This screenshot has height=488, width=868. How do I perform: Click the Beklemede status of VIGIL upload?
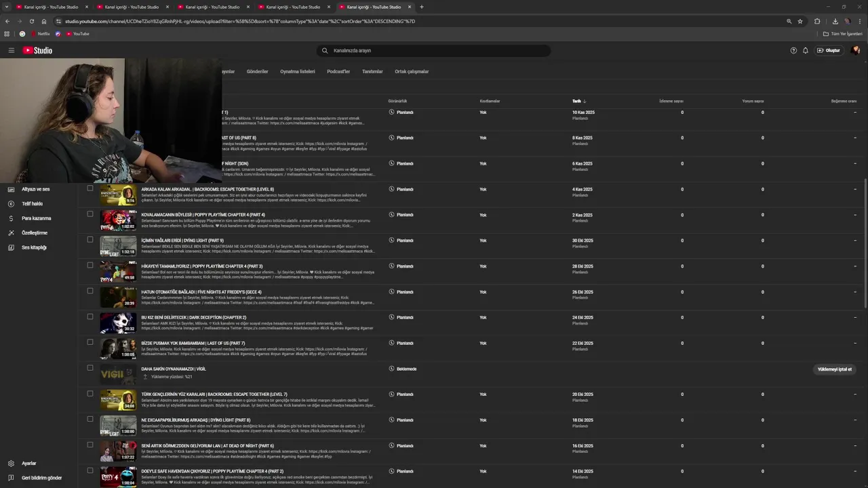click(x=406, y=369)
